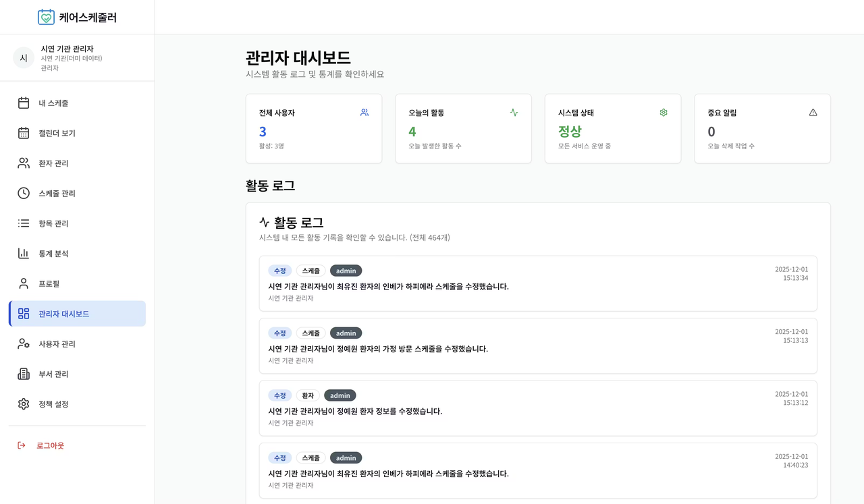Image resolution: width=864 pixels, height=504 pixels.
Task: Open the 사용자 관리 menu item
Action: point(55,343)
